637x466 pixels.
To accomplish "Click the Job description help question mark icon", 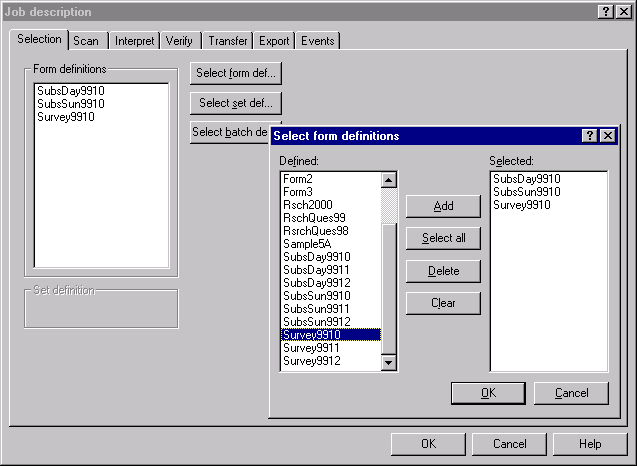I will click(606, 11).
